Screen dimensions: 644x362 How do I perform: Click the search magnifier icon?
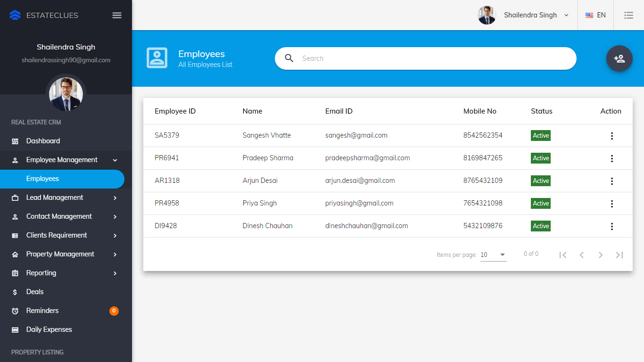289,58
